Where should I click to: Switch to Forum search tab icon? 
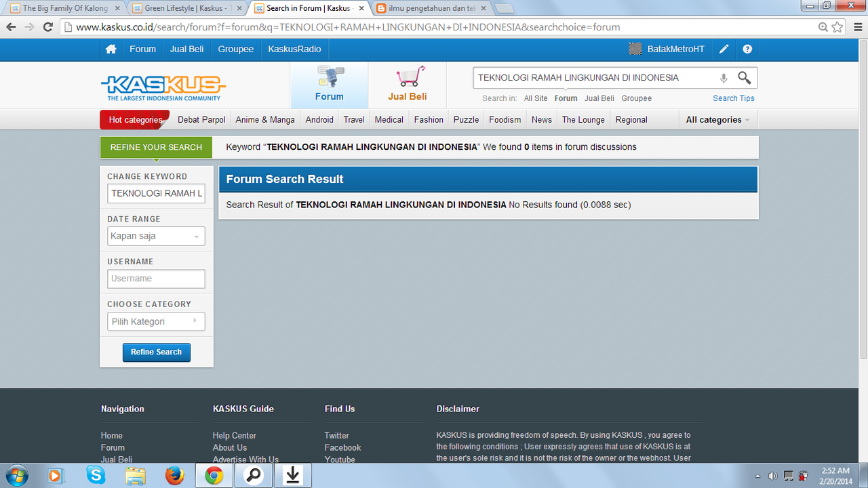330,85
